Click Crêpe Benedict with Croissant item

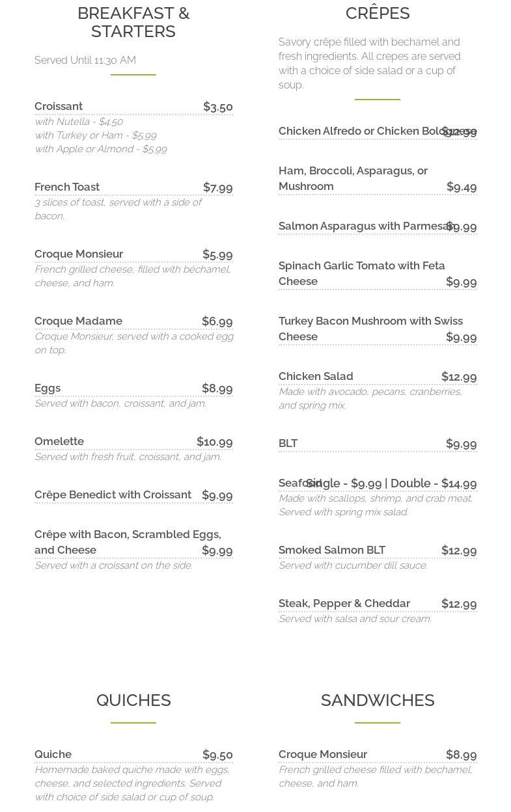click(x=113, y=494)
